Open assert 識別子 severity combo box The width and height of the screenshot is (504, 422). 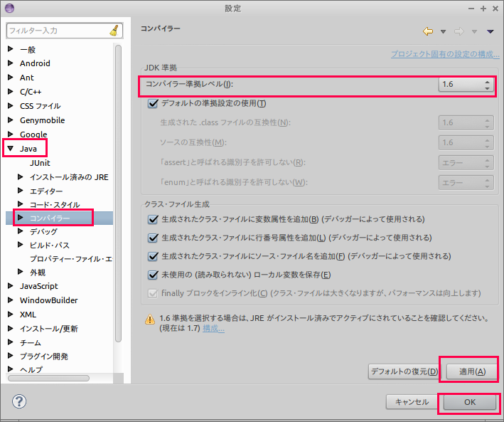click(x=466, y=163)
